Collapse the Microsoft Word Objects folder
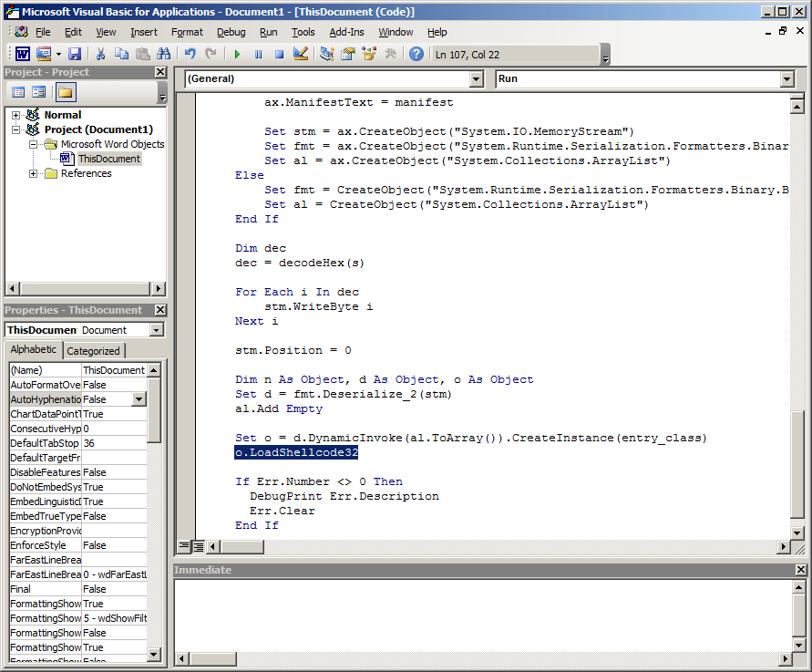The image size is (812, 672). click(x=33, y=144)
